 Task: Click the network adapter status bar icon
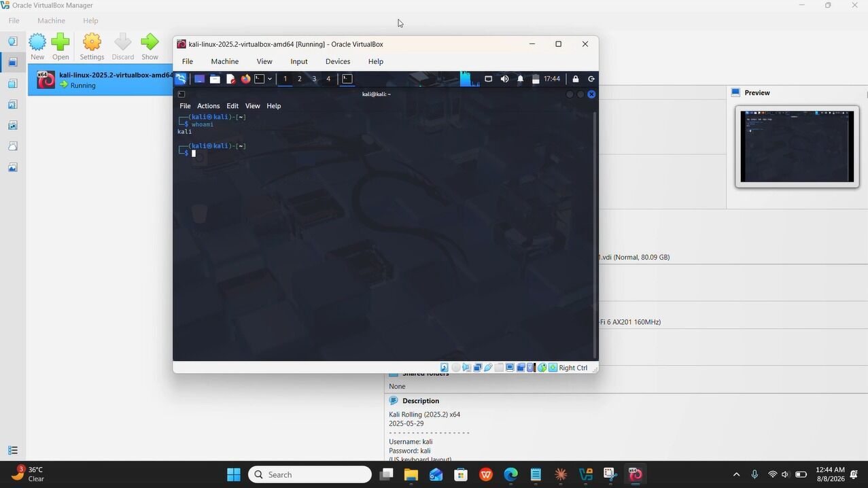(477, 368)
